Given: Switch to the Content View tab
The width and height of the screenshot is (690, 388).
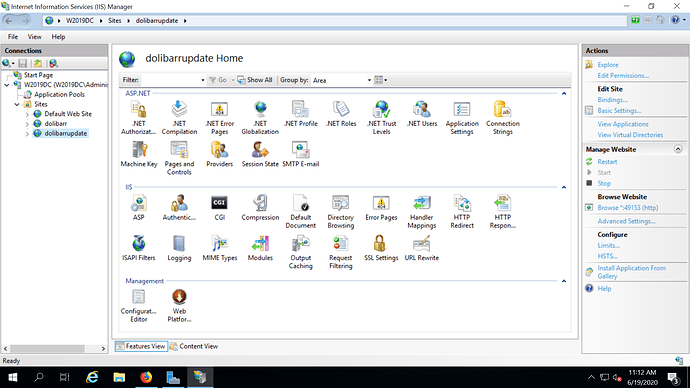Looking at the screenshot, I should coord(194,346).
